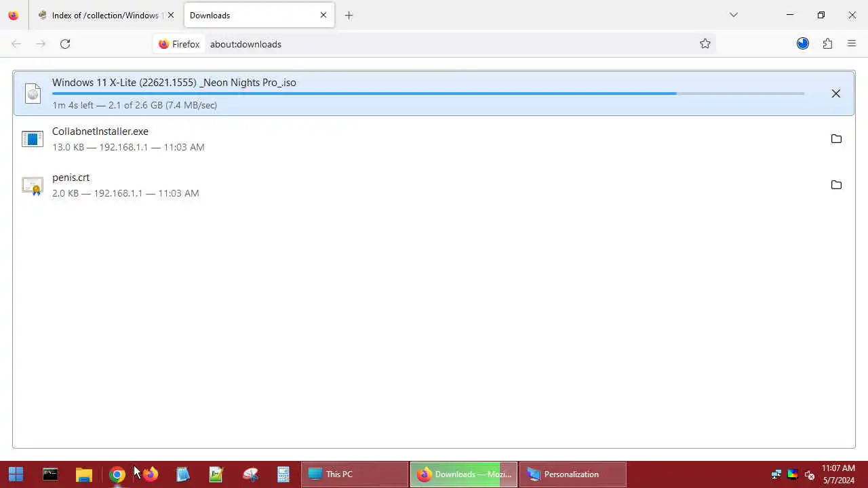
Task: Click the ISO file icon in the downloads list
Action: [33, 94]
